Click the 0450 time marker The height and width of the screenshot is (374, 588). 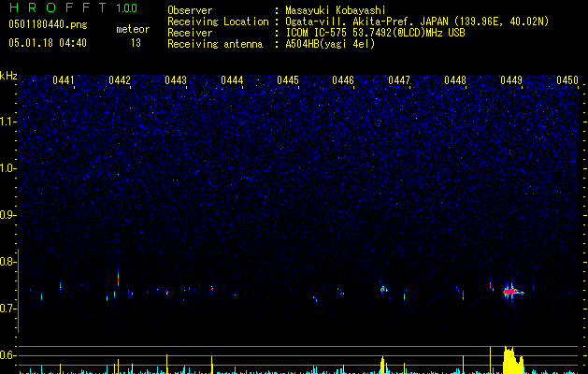pyautogui.click(x=567, y=80)
